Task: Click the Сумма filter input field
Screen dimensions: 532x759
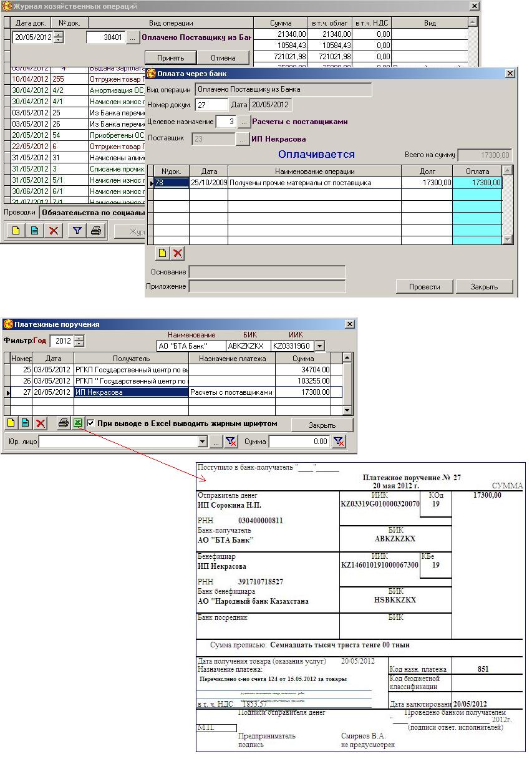Action: tap(299, 442)
